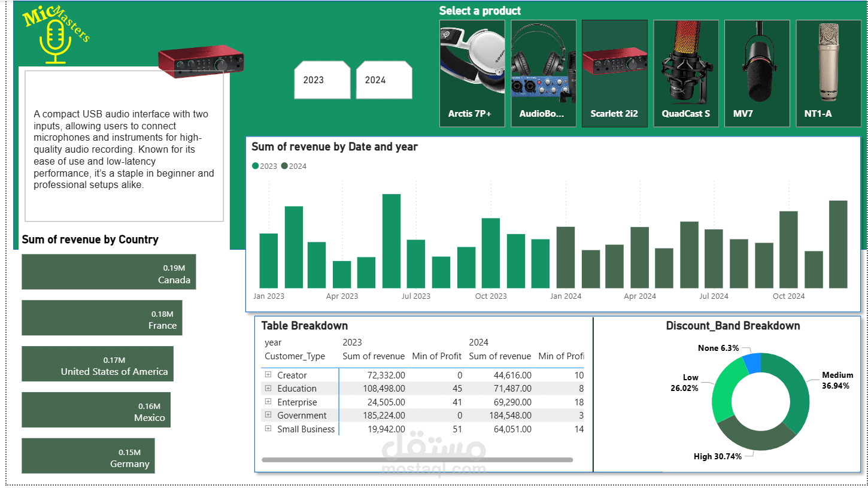Sort by Sum of revenue under 2023

pos(374,356)
